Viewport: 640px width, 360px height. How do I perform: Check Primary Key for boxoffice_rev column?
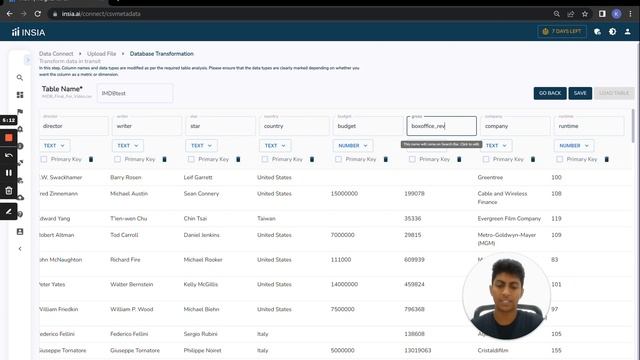(x=412, y=159)
